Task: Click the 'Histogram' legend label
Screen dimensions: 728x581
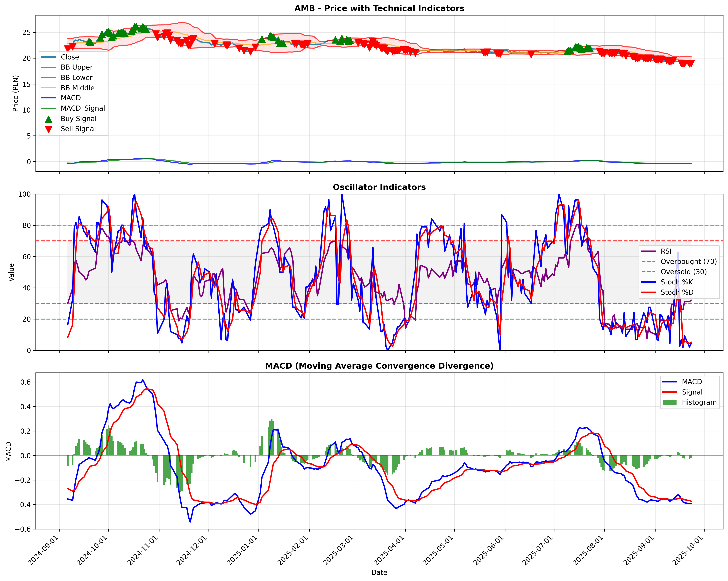Action: [x=699, y=402]
